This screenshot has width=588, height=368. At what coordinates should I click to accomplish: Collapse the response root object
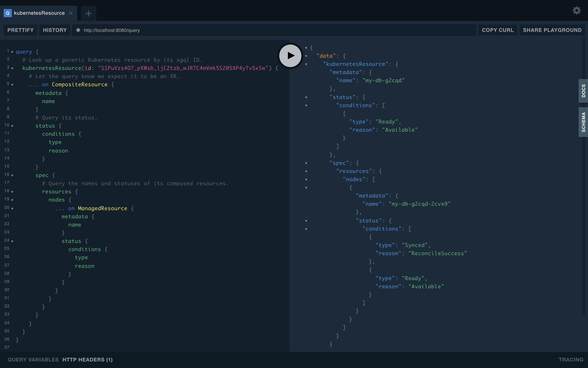click(306, 48)
